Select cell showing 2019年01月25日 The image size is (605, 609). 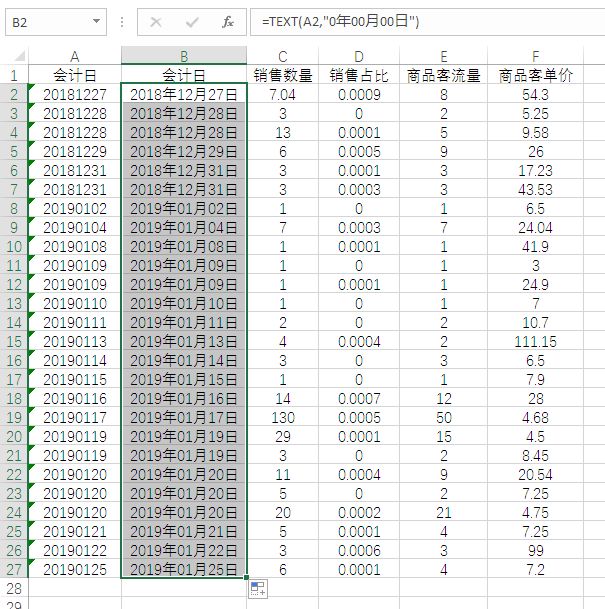coord(184,569)
